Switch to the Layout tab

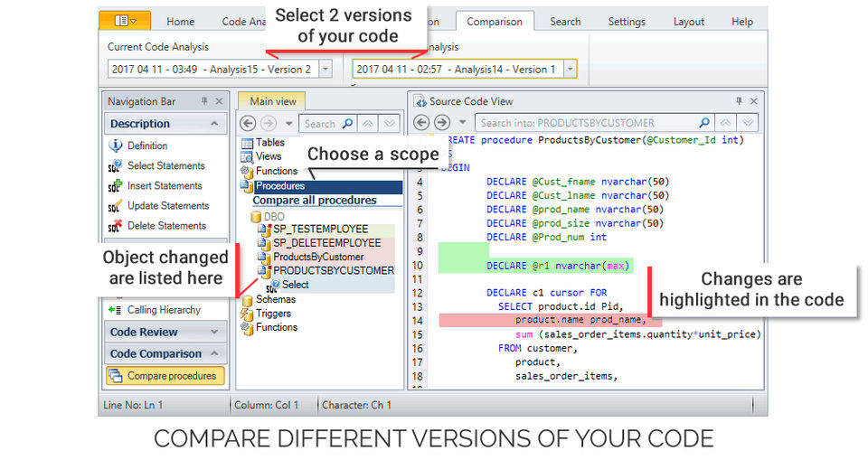click(689, 22)
